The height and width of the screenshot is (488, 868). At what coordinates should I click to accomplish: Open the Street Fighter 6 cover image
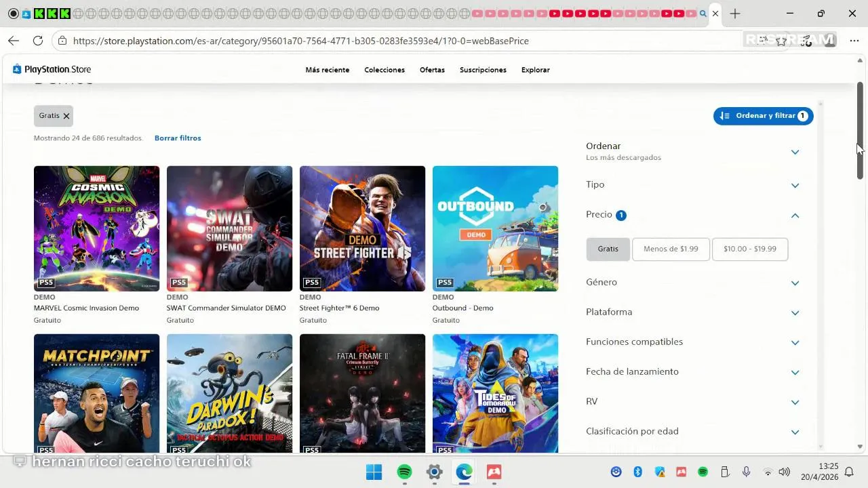tap(362, 228)
